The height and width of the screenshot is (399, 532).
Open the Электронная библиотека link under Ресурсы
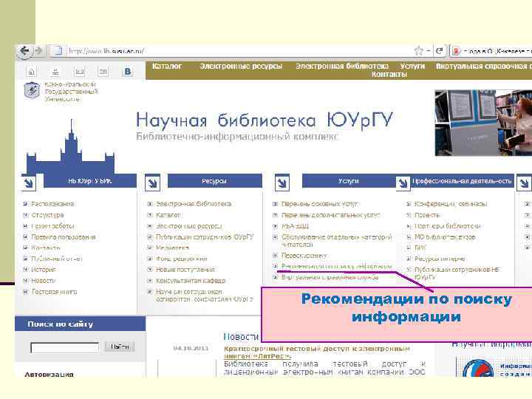pos(194,204)
